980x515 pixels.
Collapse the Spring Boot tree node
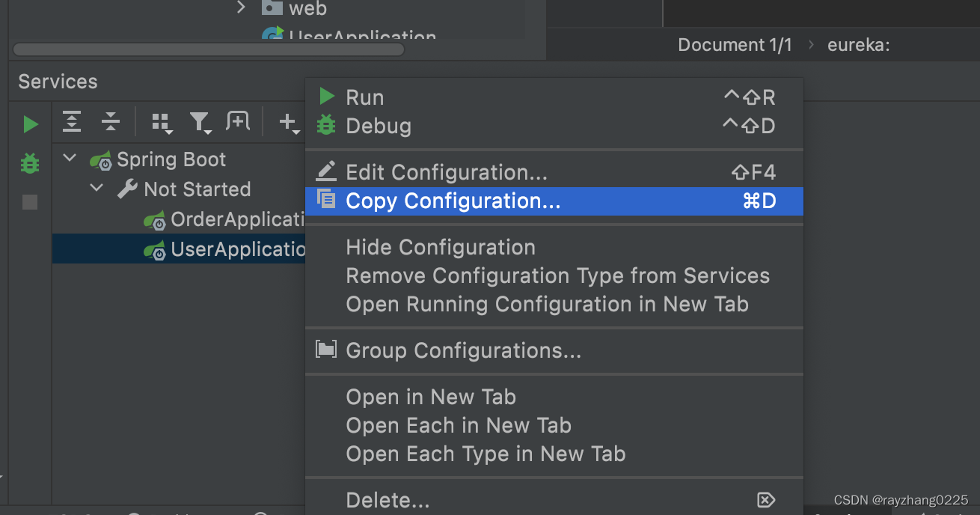coord(70,159)
